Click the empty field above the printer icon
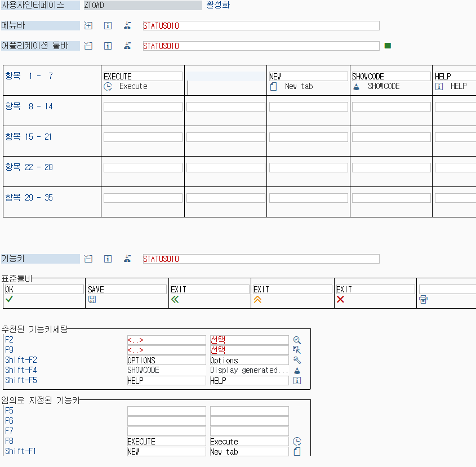Image resolution: width=476 pixels, height=467 pixels. tap(447, 290)
